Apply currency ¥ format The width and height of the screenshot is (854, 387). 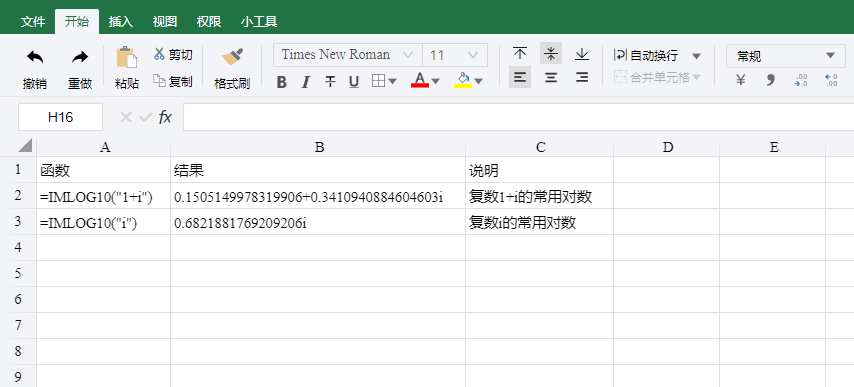pyautogui.click(x=740, y=81)
